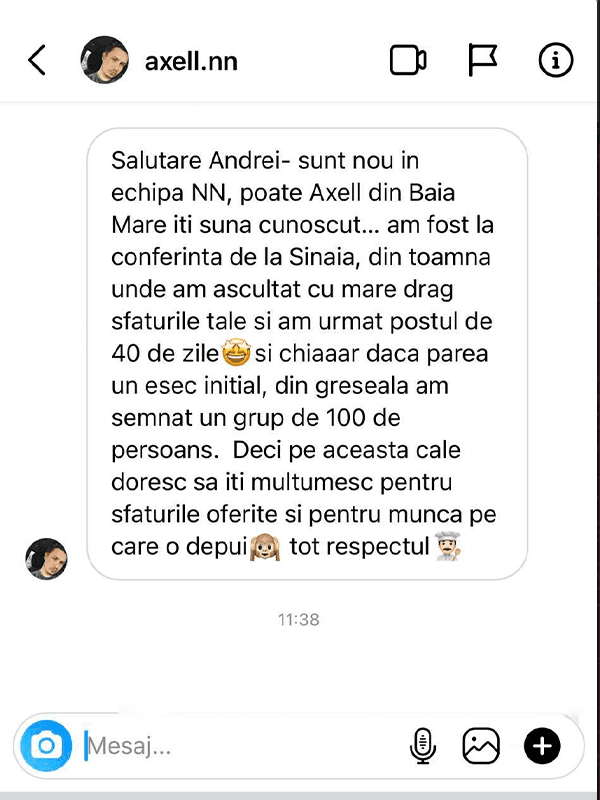Image resolution: width=600 pixels, height=800 pixels.
Task: Tap the 11:38 timestamp
Action: pyautogui.click(x=298, y=619)
